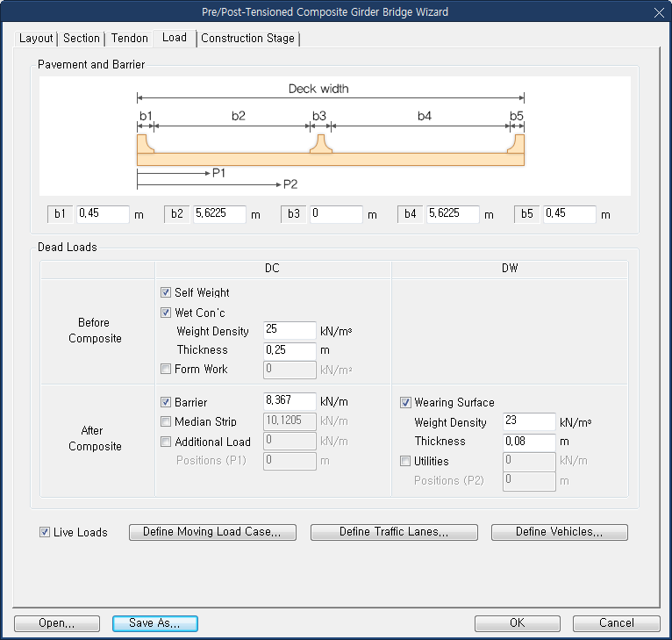Switch to the Layout tab
Screen dimensions: 672x640
[36, 39]
